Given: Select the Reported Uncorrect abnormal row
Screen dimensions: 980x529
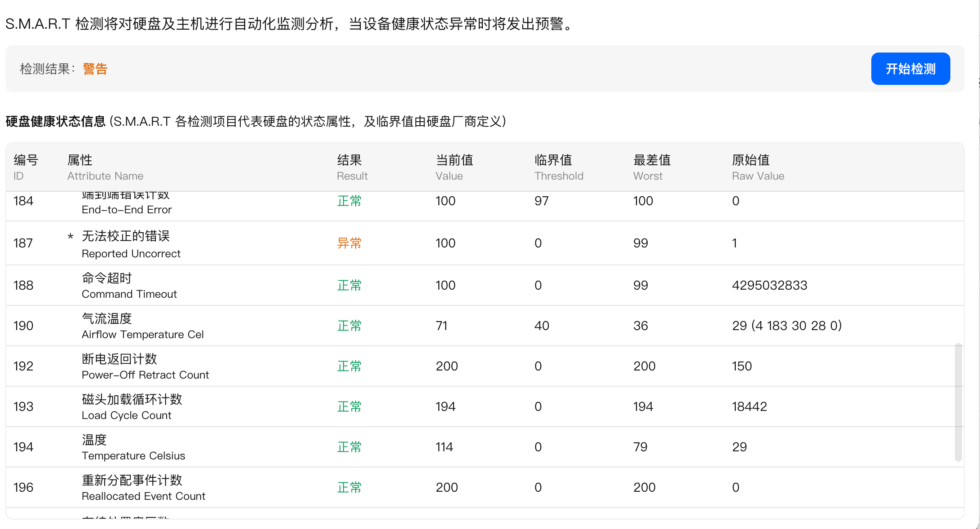Looking at the screenshot, I should 269,243.
